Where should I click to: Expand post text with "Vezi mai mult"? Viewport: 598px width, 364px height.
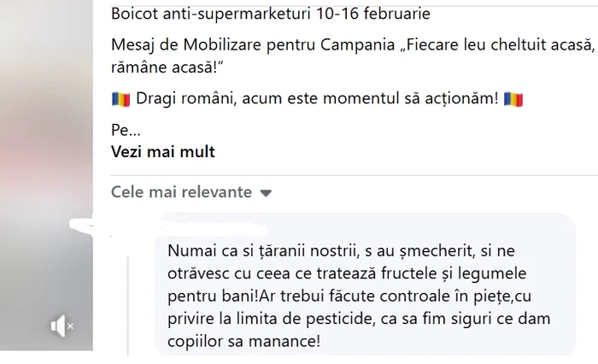[163, 152]
